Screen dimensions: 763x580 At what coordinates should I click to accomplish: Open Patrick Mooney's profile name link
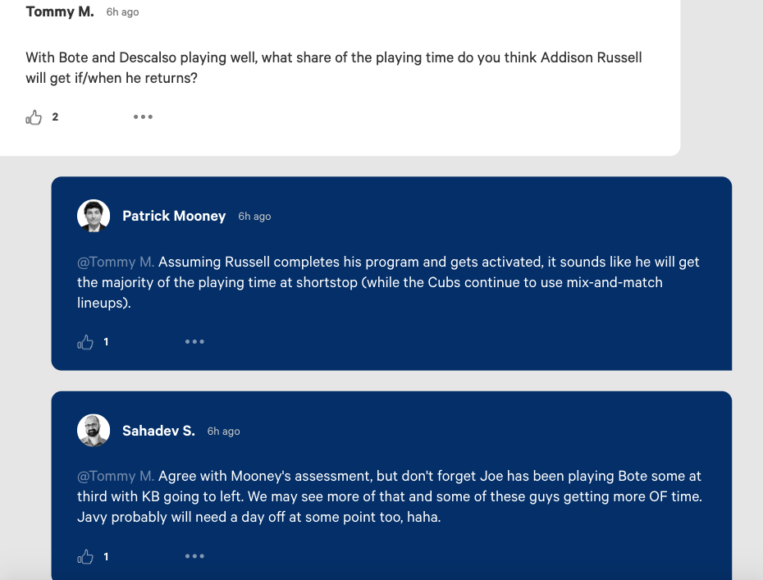pos(174,216)
